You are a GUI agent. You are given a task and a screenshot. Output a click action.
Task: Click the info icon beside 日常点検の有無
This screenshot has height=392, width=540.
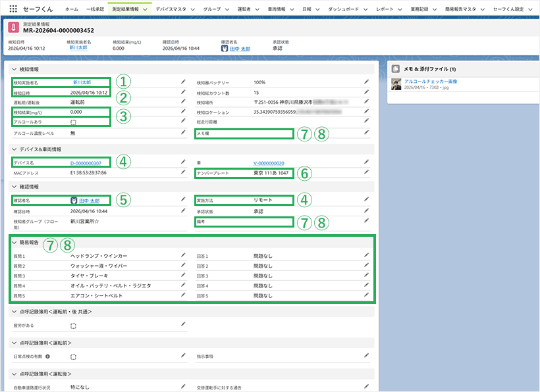point(47,356)
